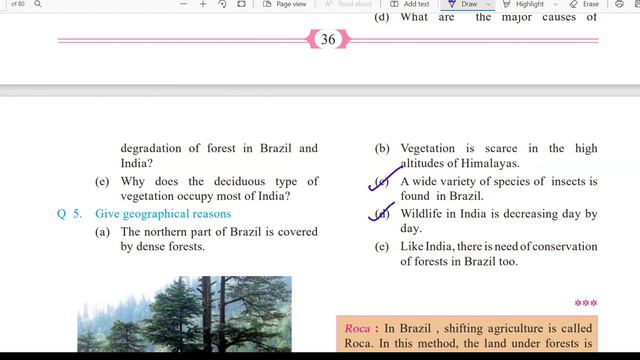
Task: Click the forest photograph
Action: pyautogui.click(x=184, y=314)
